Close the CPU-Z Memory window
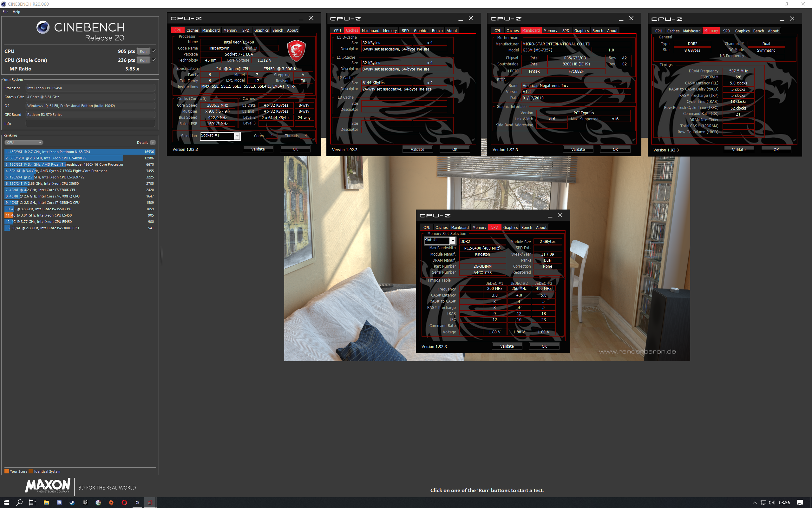 [x=792, y=19]
